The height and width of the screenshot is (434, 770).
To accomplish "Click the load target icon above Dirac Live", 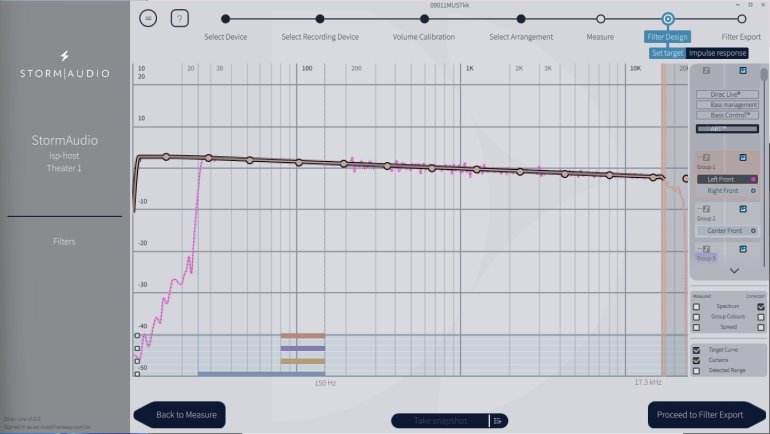I will click(x=706, y=71).
